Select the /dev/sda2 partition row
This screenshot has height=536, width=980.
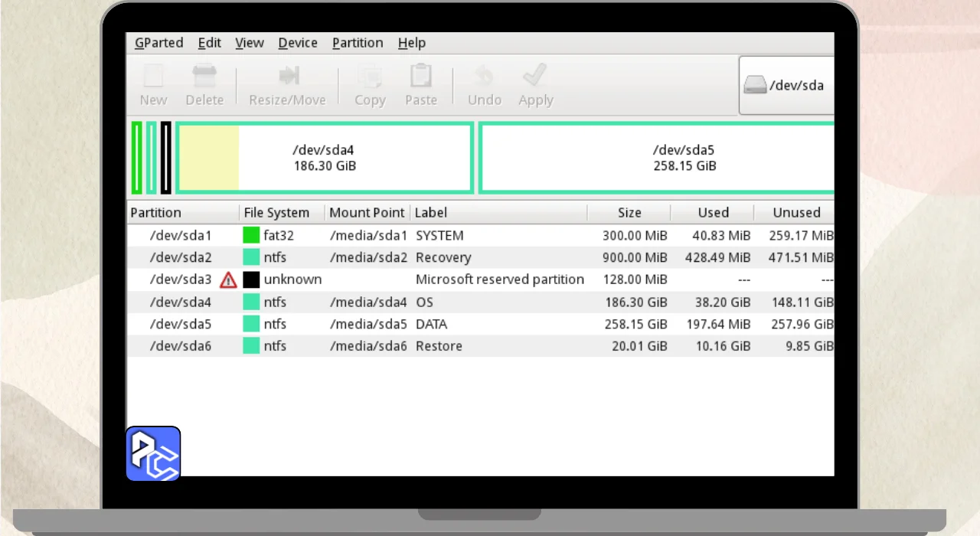click(481, 257)
